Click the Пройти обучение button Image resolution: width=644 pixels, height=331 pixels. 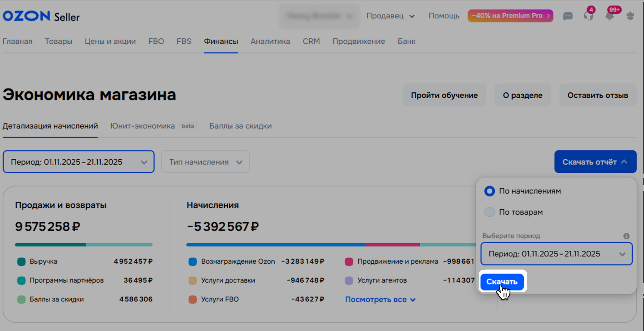click(x=444, y=95)
